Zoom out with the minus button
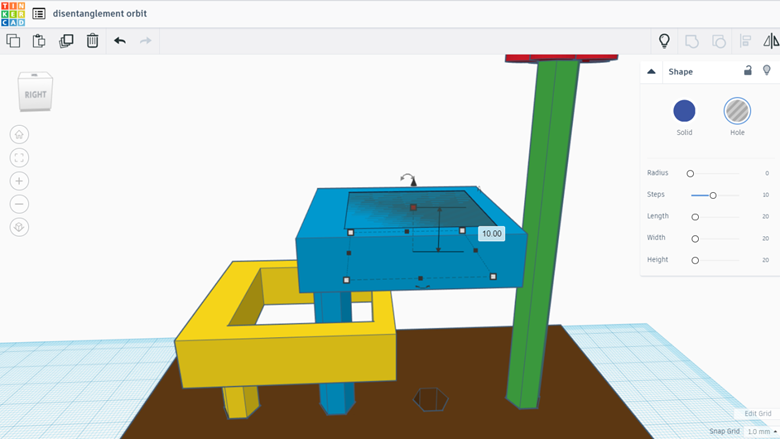The height and width of the screenshot is (439, 780). pos(19,204)
